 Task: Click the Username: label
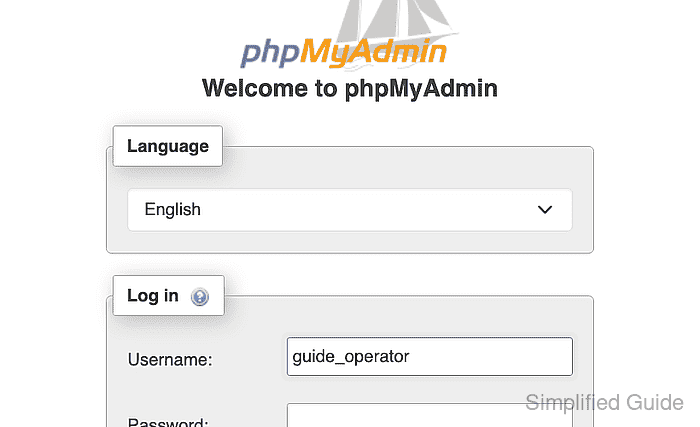pyautogui.click(x=170, y=360)
